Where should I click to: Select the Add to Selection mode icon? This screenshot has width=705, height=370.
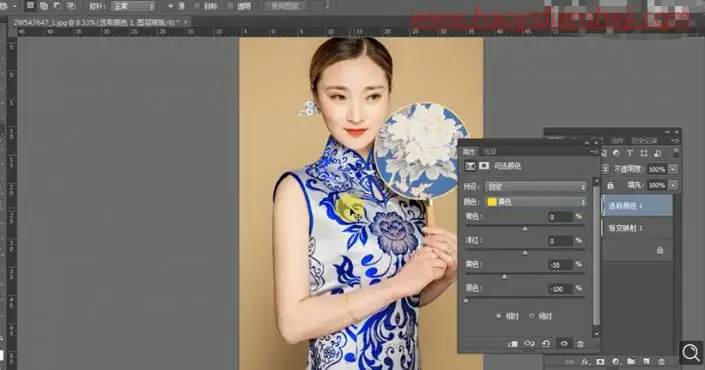(x=44, y=6)
